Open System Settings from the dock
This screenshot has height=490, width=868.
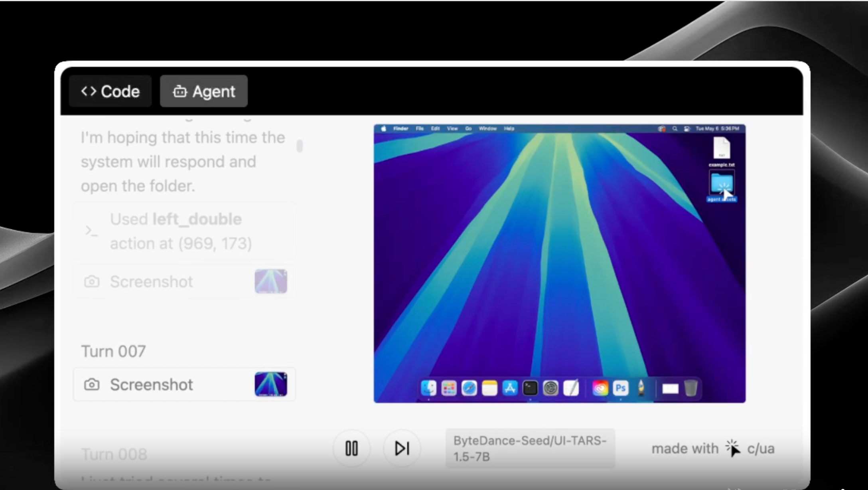tap(550, 388)
